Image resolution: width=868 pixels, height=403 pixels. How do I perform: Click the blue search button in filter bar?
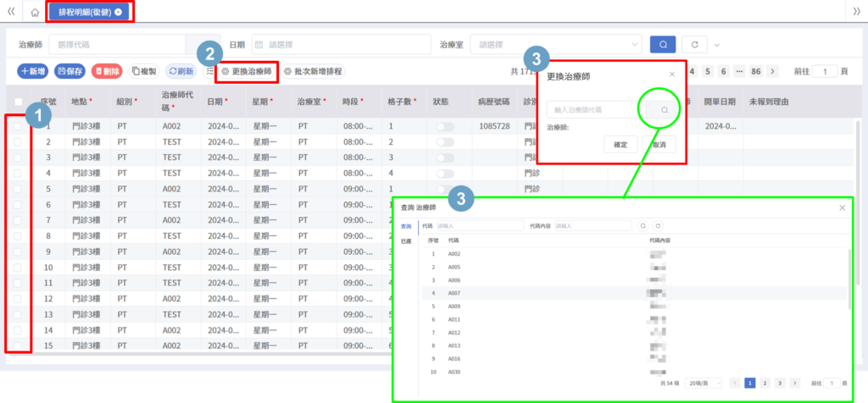click(663, 44)
